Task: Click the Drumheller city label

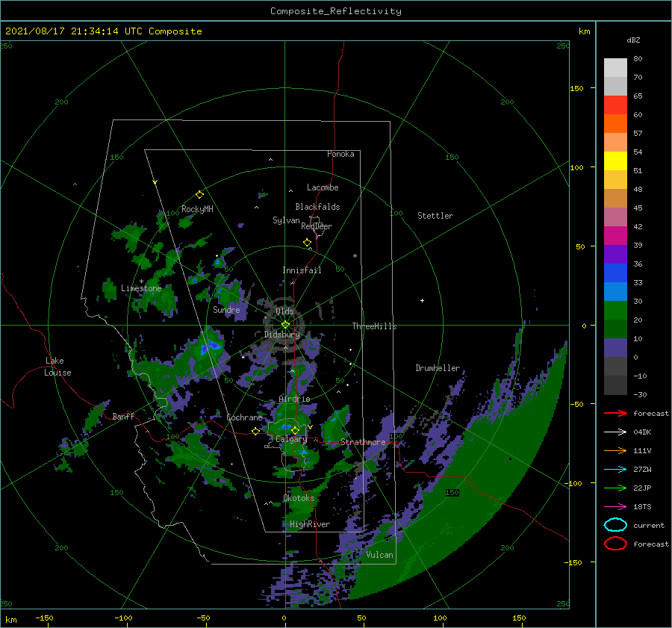Action: point(438,368)
